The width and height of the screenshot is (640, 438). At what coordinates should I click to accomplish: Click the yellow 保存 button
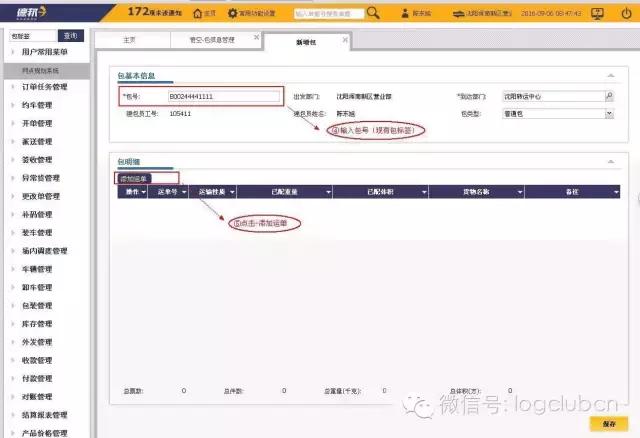point(609,424)
